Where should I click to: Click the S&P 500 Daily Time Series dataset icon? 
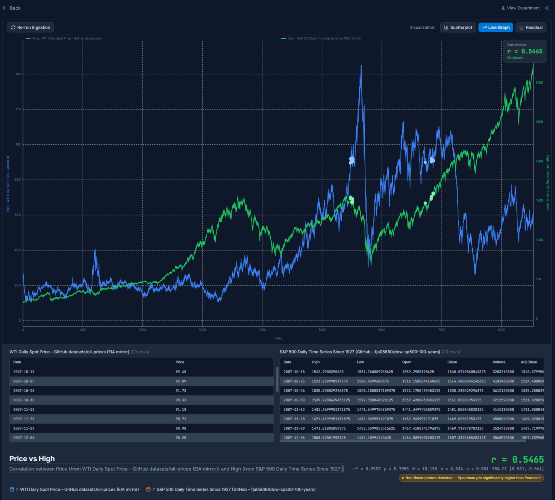pyautogui.click(x=148, y=489)
